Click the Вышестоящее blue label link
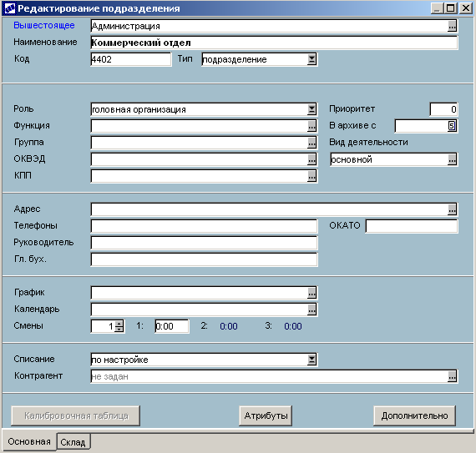The width and height of the screenshot is (476, 453). pos(44,25)
